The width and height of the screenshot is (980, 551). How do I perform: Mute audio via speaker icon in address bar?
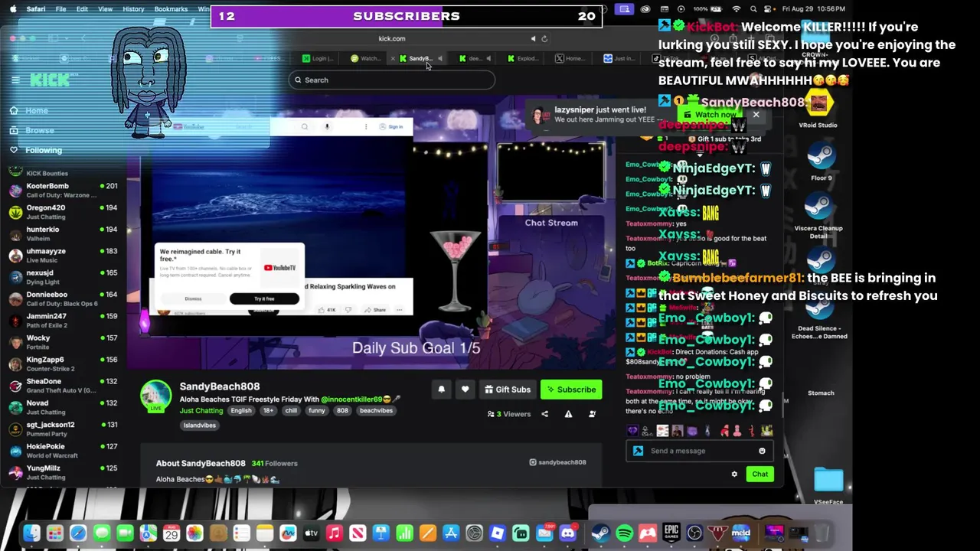534,38
